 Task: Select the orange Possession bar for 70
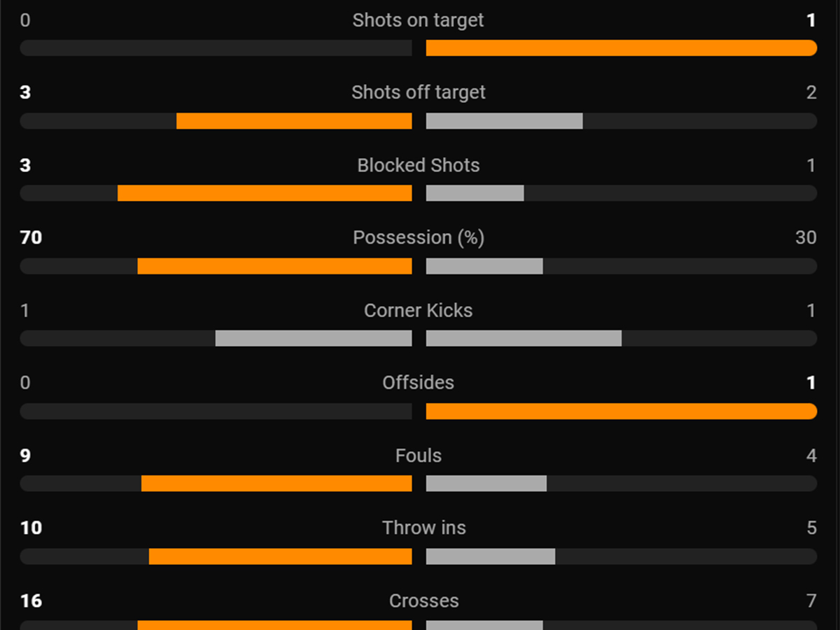pos(274,266)
